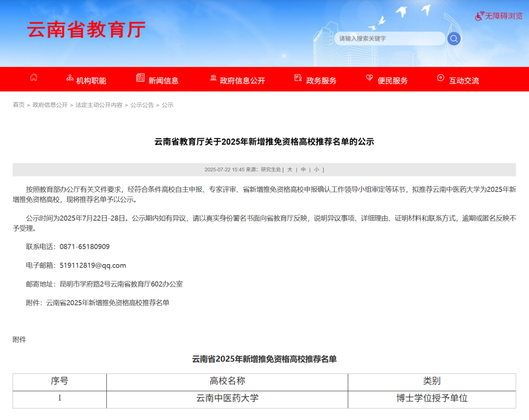Click the paragraph starting 公示时间为2025年7月22日-28日
This screenshot has height=420, width=529.
click(264, 223)
